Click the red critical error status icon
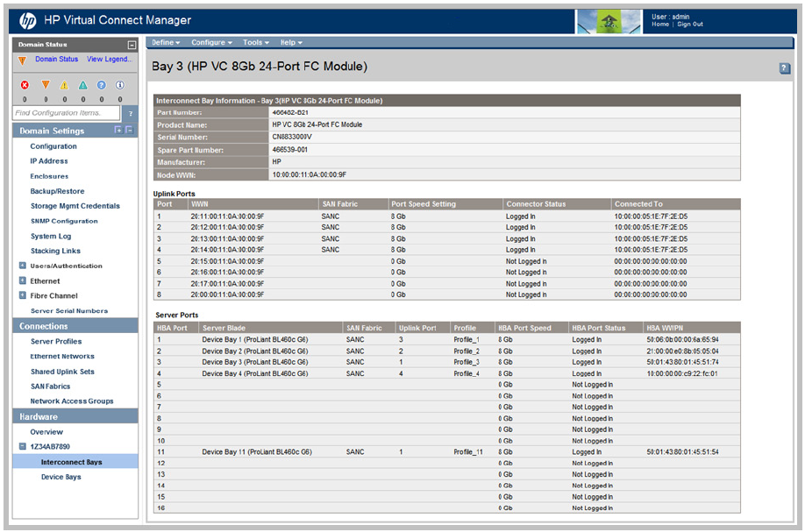805x532 pixels. 24,85
